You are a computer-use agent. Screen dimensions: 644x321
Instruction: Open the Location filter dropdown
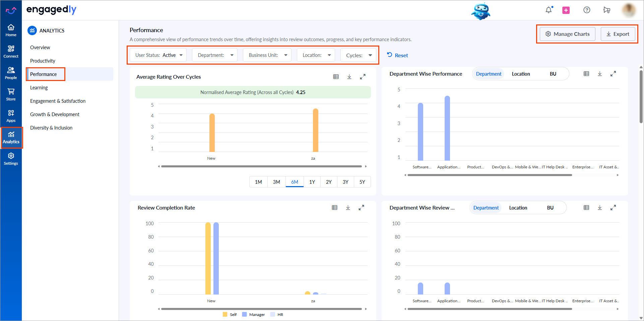[316, 55]
